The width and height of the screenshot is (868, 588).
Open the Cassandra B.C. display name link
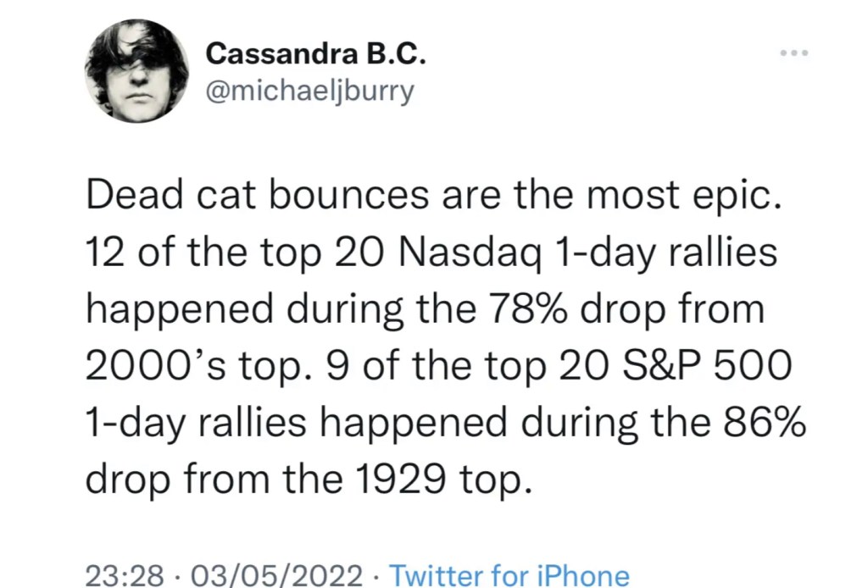(315, 55)
